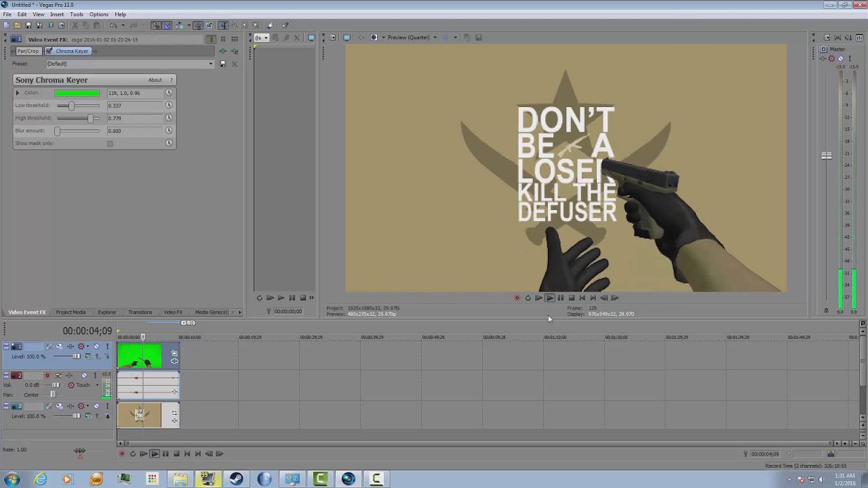Expand the Color parameter triangle
The image size is (868, 488).
pos(18,93)
